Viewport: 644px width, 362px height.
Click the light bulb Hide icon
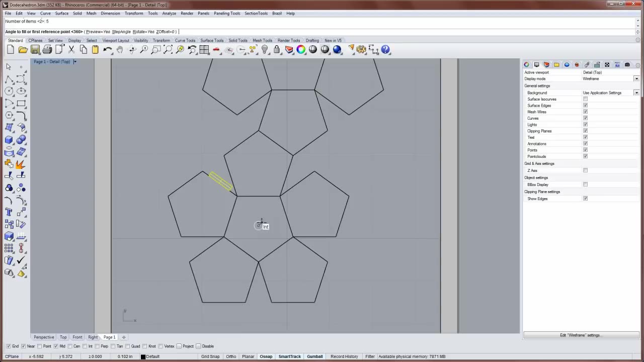(265, 49)
